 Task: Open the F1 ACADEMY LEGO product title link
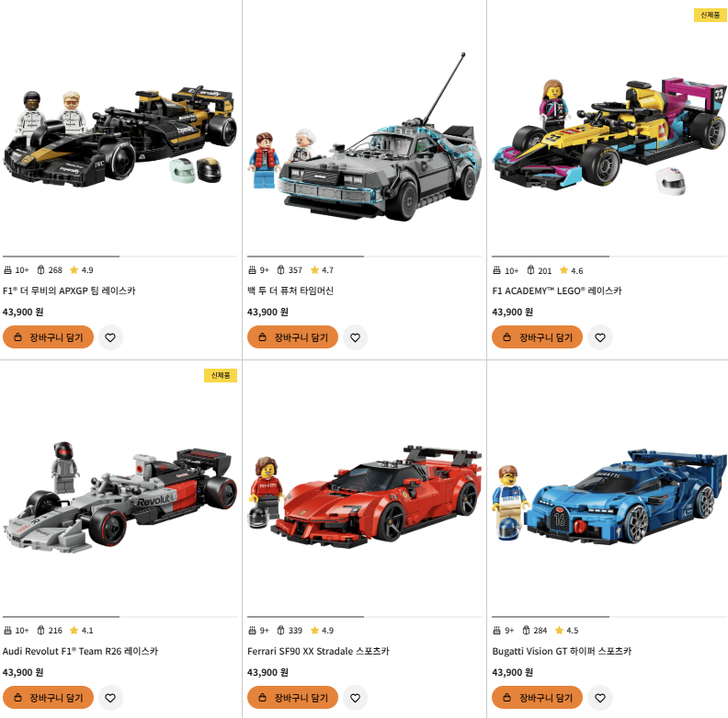pyautogui.click(x=557, y=291)
